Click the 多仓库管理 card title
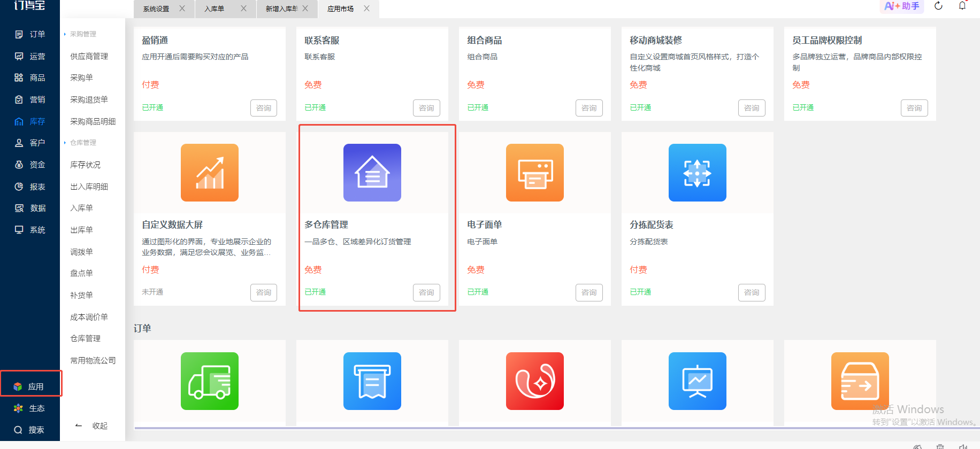Viewport: 980px width, 449px height. coord(326,225)
